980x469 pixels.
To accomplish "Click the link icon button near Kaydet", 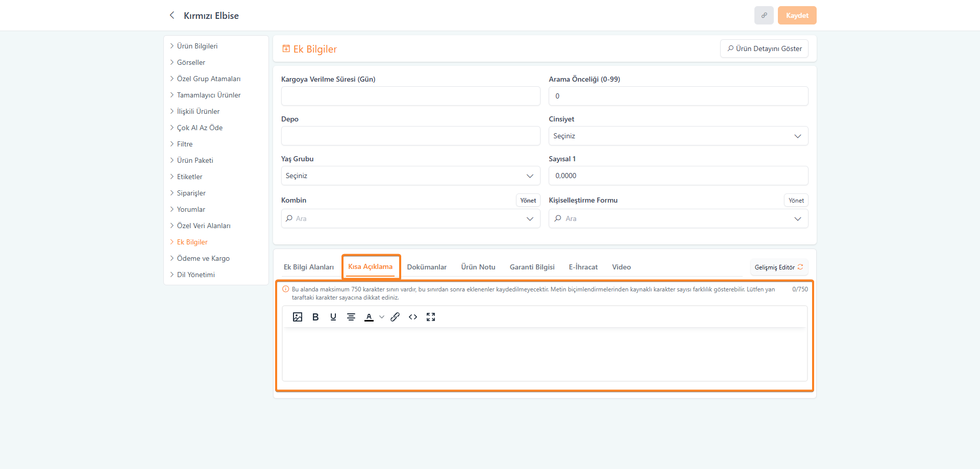I will coord(764,15).
